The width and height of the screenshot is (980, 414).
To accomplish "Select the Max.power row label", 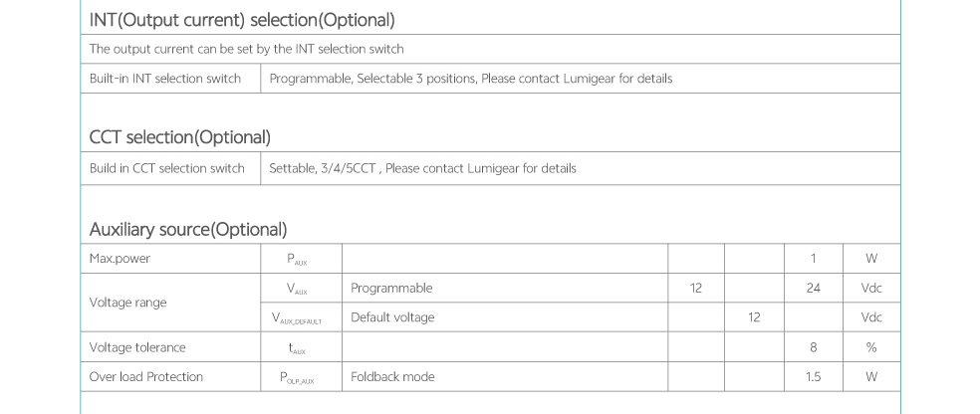I will pyautogui.click(x=120, y=259).
